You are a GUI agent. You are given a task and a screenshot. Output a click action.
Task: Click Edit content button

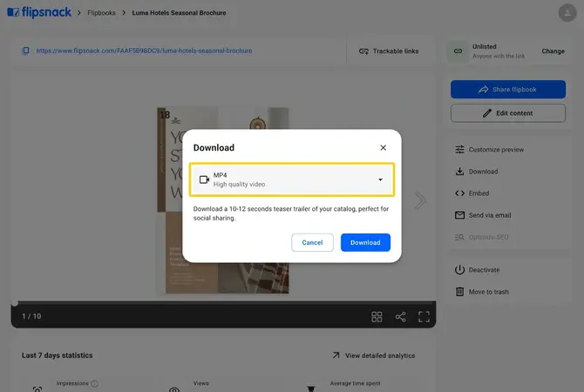508,113
